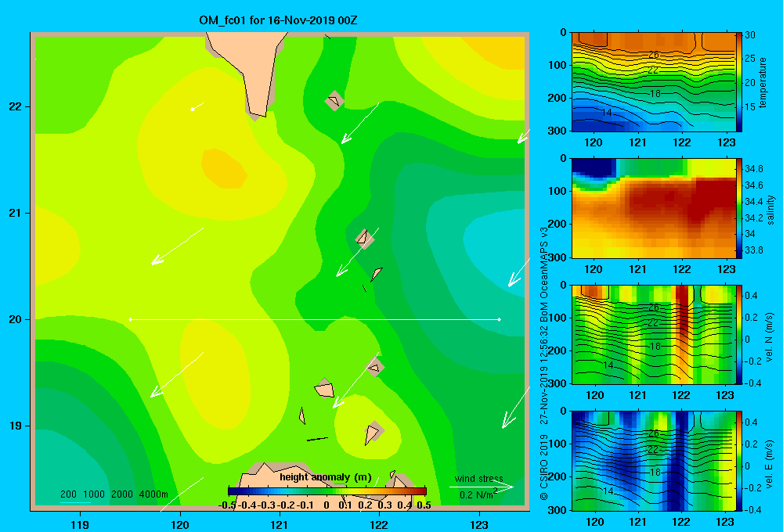The image size is (783, 532).
Task: Click the wind stress reference arrow
Action: (482, 487)
